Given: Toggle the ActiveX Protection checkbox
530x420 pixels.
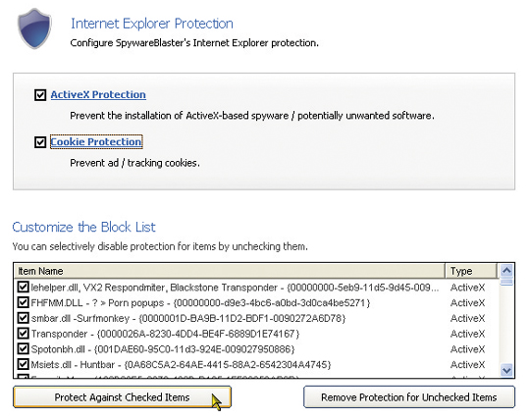Looking at the screenshot, I should tap(40, 95).
